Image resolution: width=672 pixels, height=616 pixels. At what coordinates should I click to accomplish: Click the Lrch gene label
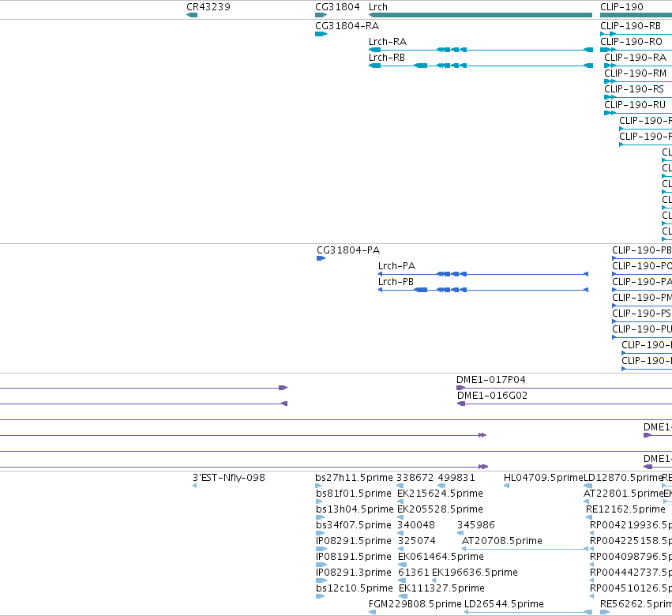point(378,7)
